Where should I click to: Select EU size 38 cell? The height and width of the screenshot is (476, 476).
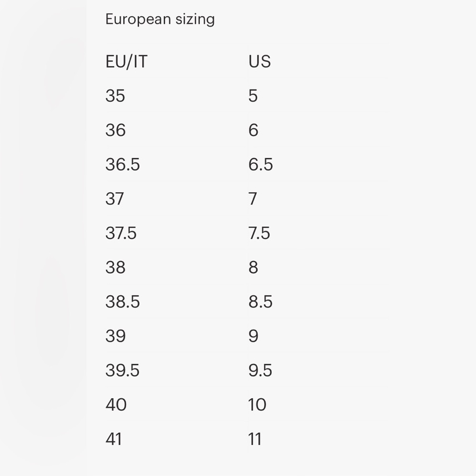point(115,267)
